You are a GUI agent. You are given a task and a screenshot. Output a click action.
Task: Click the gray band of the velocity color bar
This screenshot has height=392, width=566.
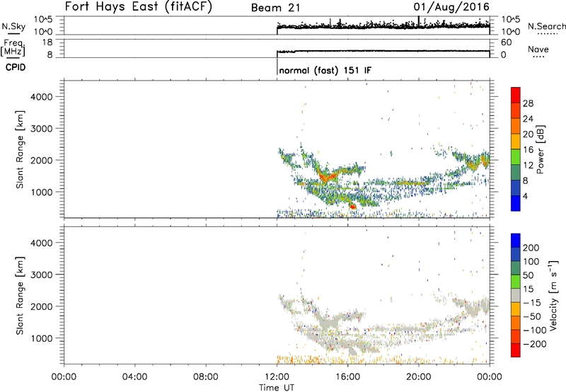click(x=516, y=296)
